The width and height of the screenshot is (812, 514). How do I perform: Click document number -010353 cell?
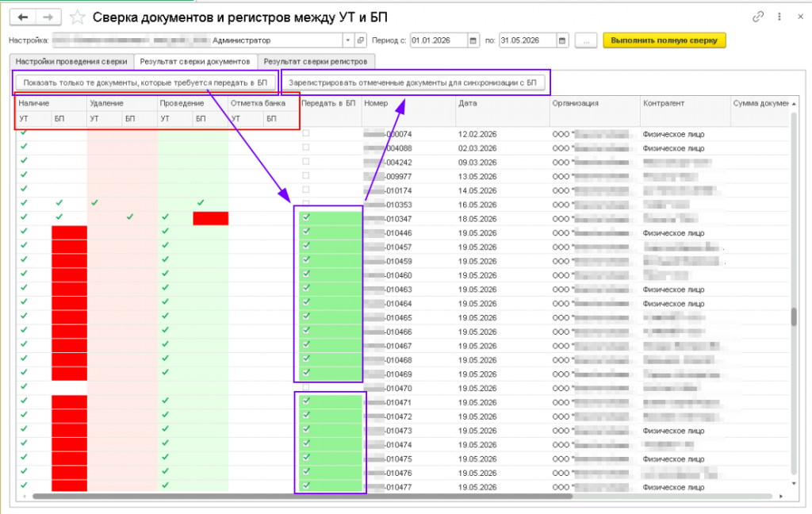(408, 205)
